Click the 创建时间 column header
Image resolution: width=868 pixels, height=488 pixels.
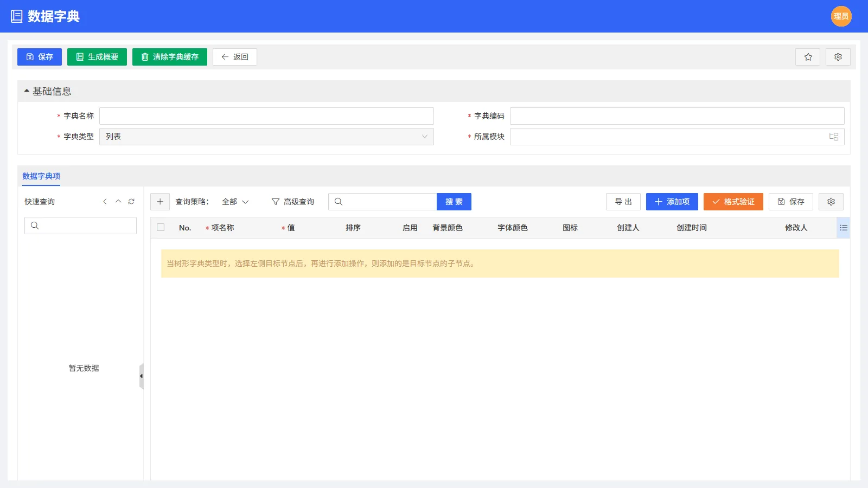coord(692,228)
